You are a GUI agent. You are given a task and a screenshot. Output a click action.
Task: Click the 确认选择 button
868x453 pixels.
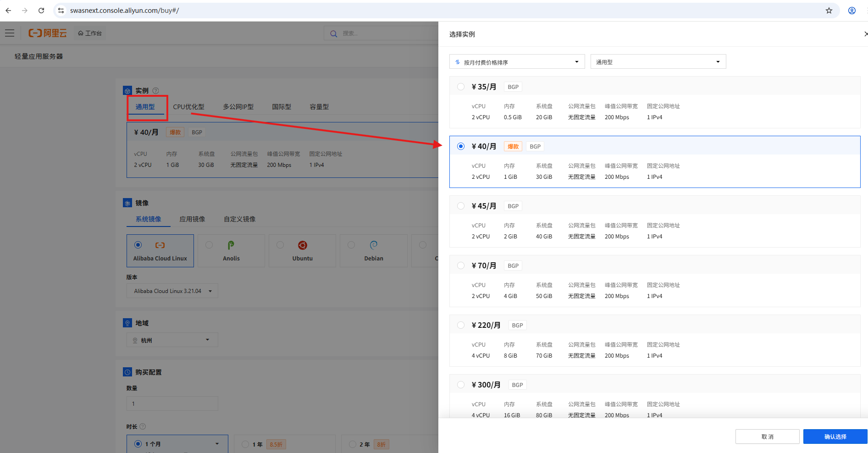[x=835, y=436]
